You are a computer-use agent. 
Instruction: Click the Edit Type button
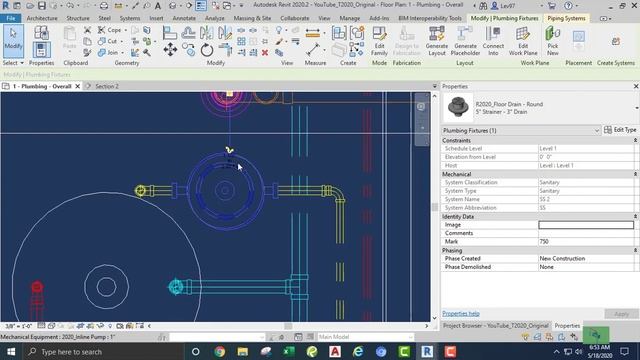[x=620, y=130]
